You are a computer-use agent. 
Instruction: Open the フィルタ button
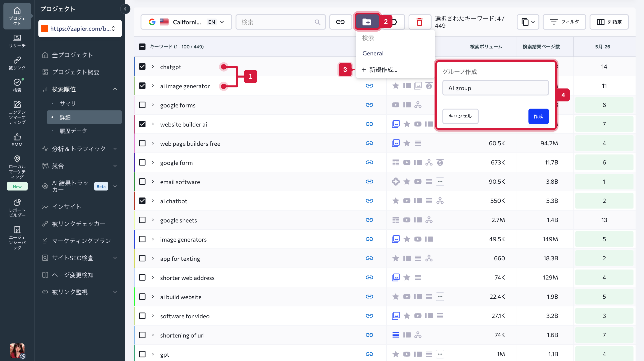coord(564,22)
